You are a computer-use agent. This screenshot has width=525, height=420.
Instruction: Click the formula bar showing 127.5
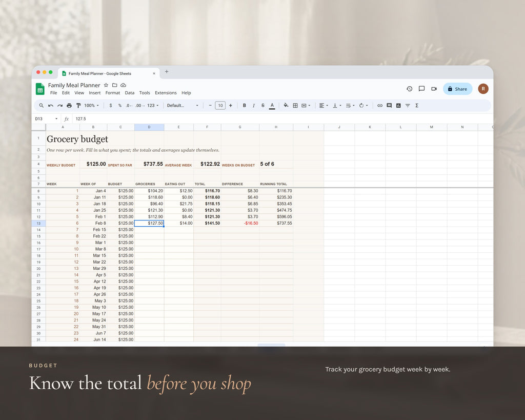click(x=281, y=118)
